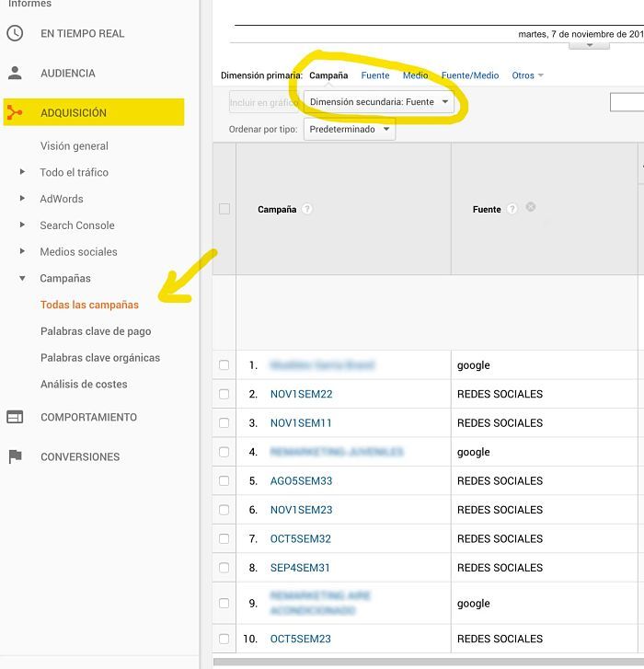Click the orange Adquisición arrows icon
The image size is (644, 669).
(x=15, y=112)
